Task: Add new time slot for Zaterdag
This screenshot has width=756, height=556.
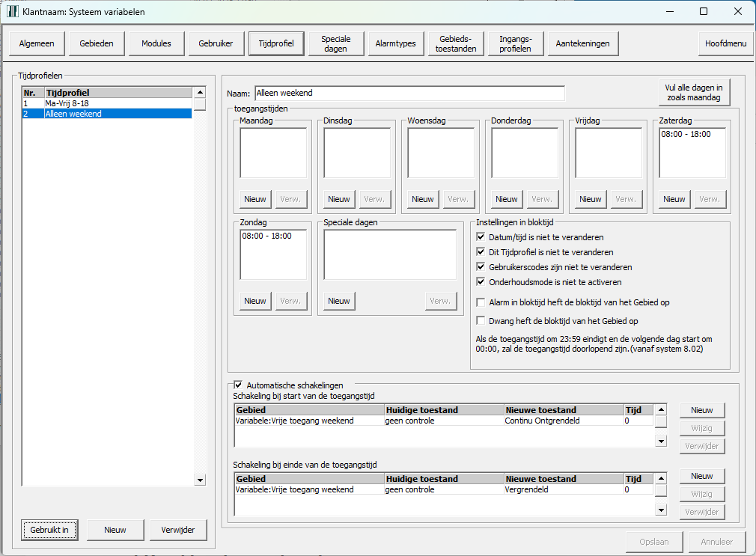Action: (674, 199)
